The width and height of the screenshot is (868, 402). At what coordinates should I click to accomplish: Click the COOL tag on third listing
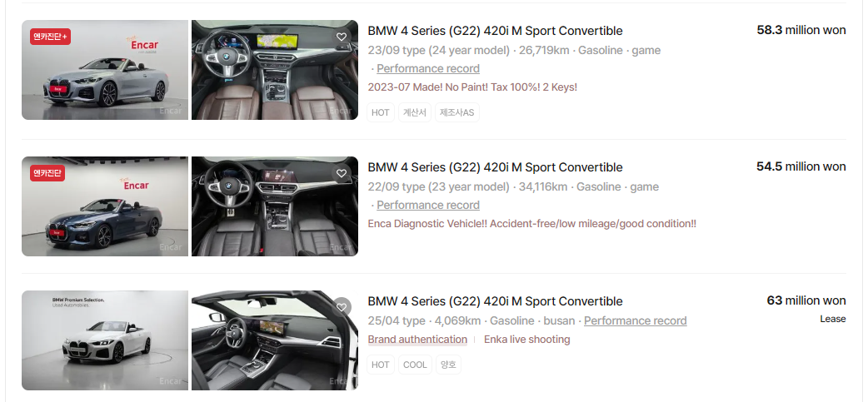[415, 365]
